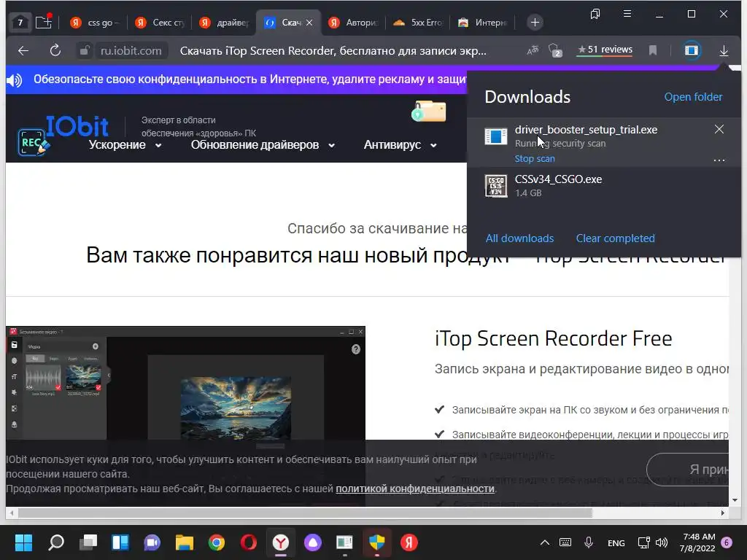Image resolution: width=747 pixels, height=560 pixels.
Task: Click the downloads arrow icon in toolbar
Action: [724, 50]
